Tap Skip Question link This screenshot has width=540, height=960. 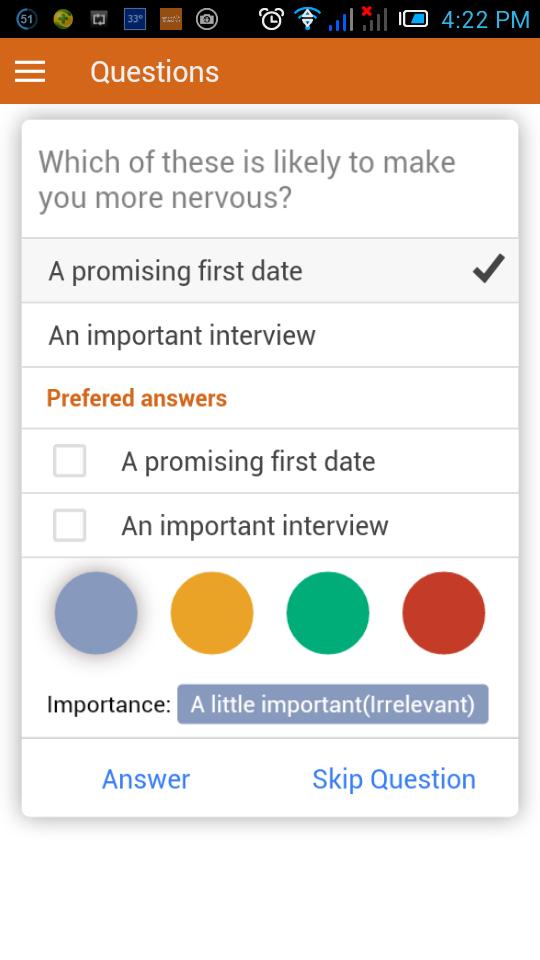394,779
